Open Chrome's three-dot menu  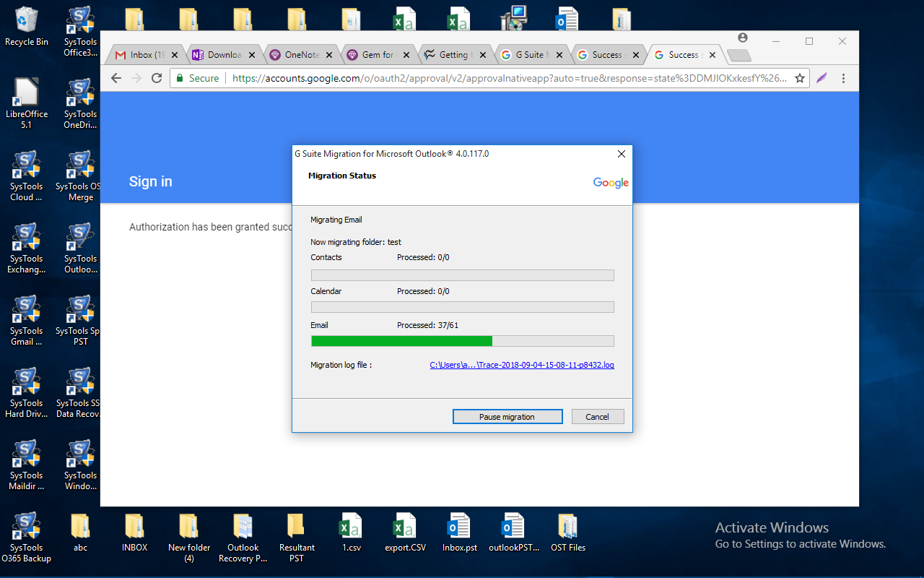point(843,78)
